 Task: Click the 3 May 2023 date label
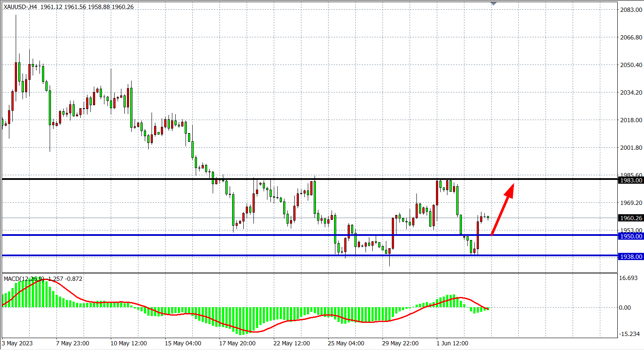pyautogui.click(x=17, y=343)
